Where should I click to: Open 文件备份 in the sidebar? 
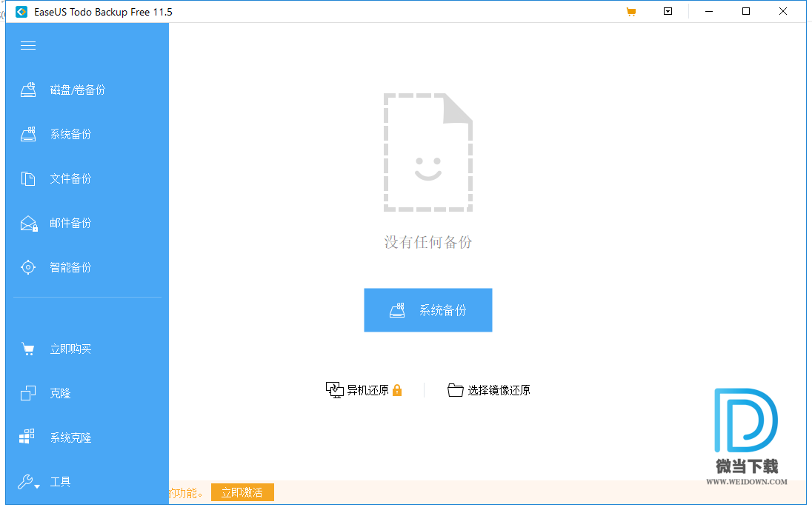(70, 179)
